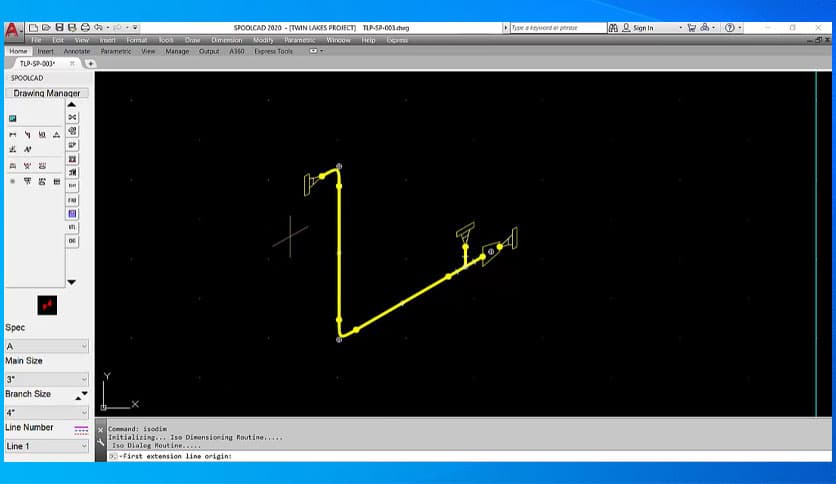
Task: Switch to the Express Tools ribbon tab
Action: (274, 51)
